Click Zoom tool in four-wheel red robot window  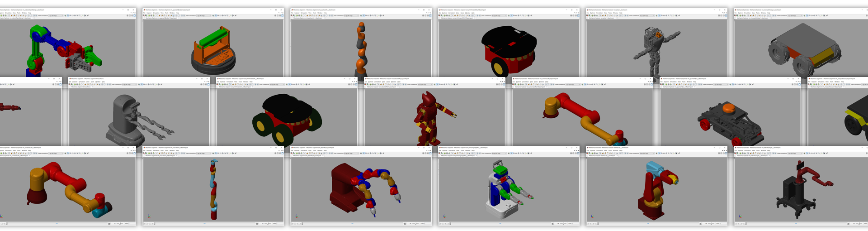[x=299, y=85]
